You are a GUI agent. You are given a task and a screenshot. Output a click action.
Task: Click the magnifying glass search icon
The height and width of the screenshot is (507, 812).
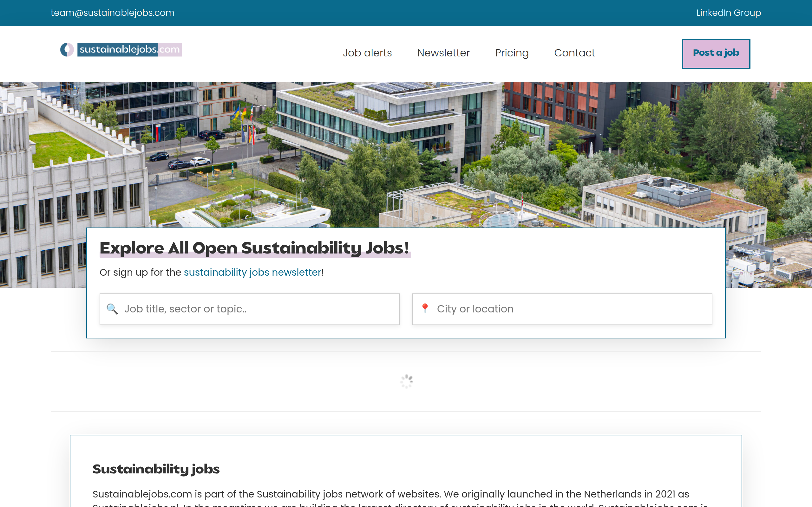coord(112,309)
